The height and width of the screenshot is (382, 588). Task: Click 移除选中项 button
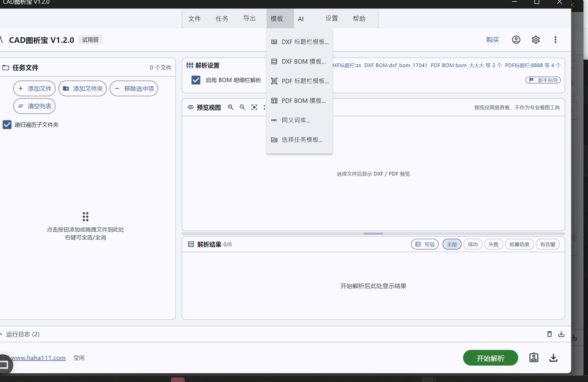click(x=134, y=89)
